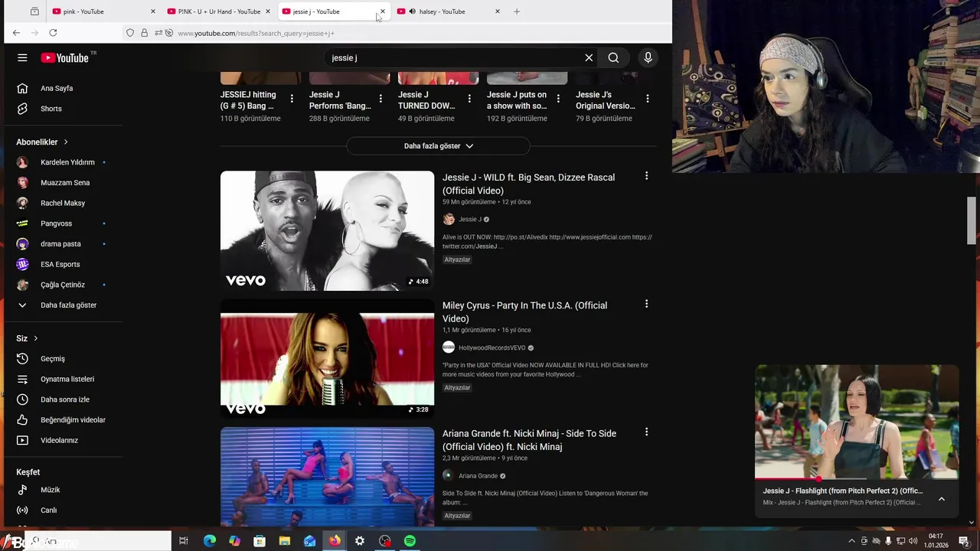This screenshot has height=551, width=980.
Task: Expand the Abonelikler section chevron
Action: pyautogui.click(x=66, y=142)
